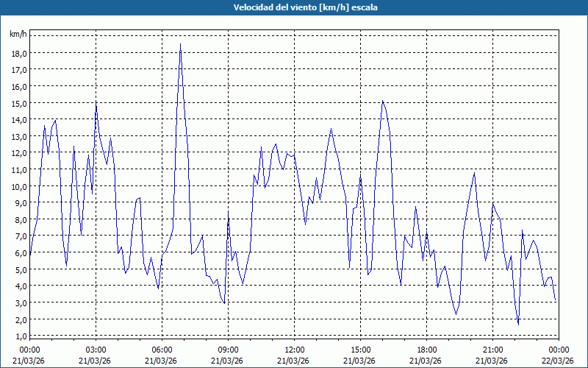This screenshot has height=368, width=588.
Task: Select the 06:00 time label
Action: 162,350
